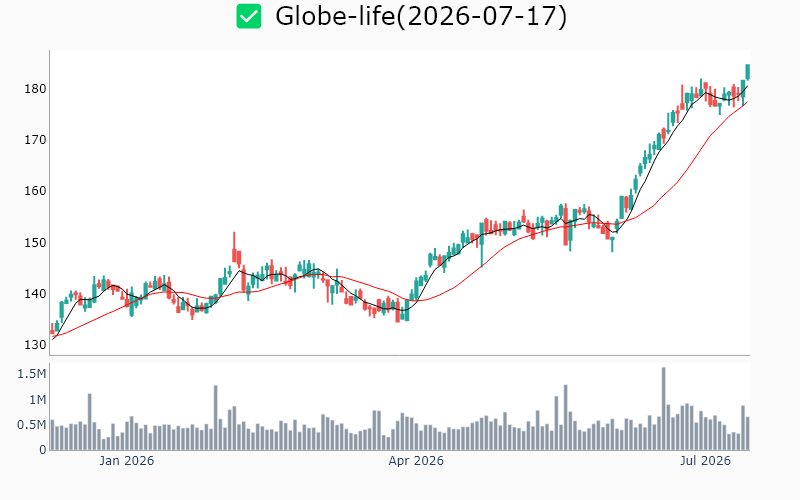Click the 0.5M volume axis label

tap(32, 424)
